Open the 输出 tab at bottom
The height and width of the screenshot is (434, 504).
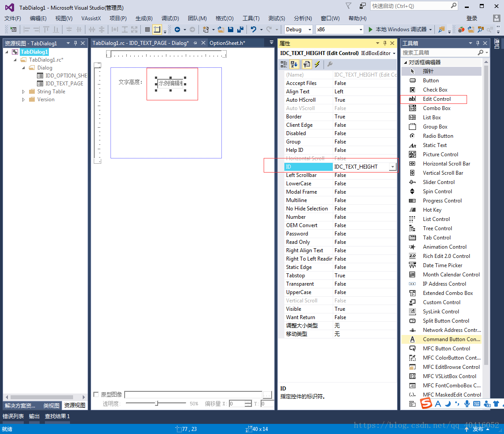point(34,416)
